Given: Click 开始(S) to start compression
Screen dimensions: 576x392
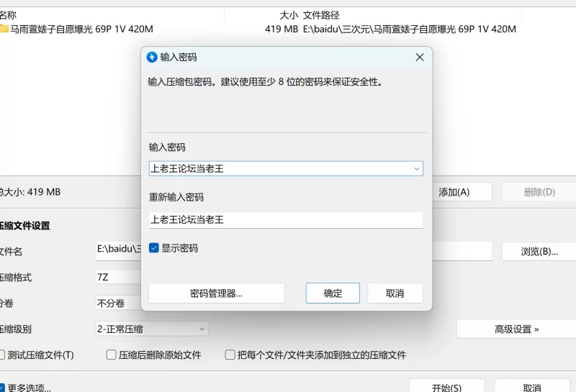Looking at the screenshot, I should [x=446, y=387].
